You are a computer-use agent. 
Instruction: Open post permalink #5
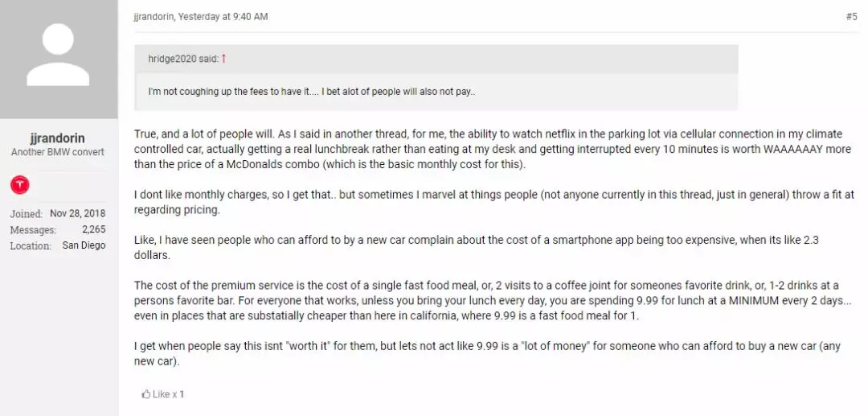point(851,16)
